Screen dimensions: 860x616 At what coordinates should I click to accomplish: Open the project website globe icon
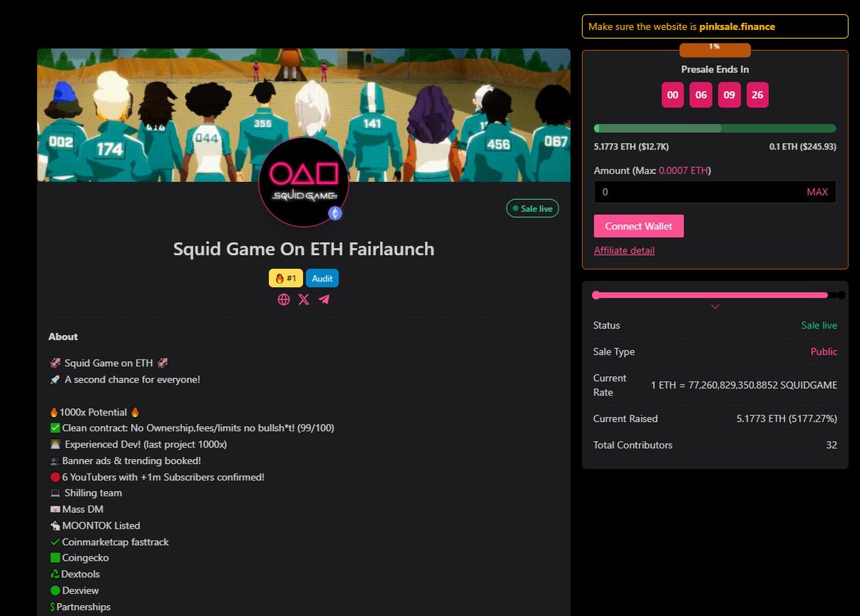[284, 299]
